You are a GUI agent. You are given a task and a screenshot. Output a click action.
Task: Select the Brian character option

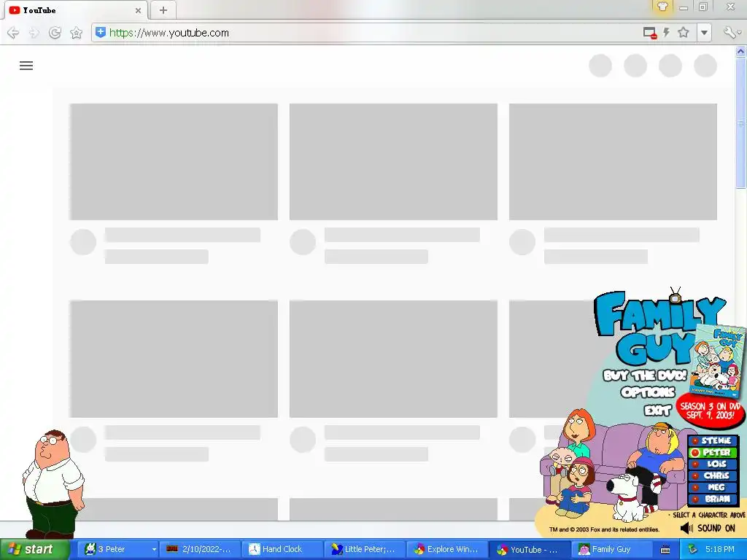pyautogui.click(x=713, y=499)
